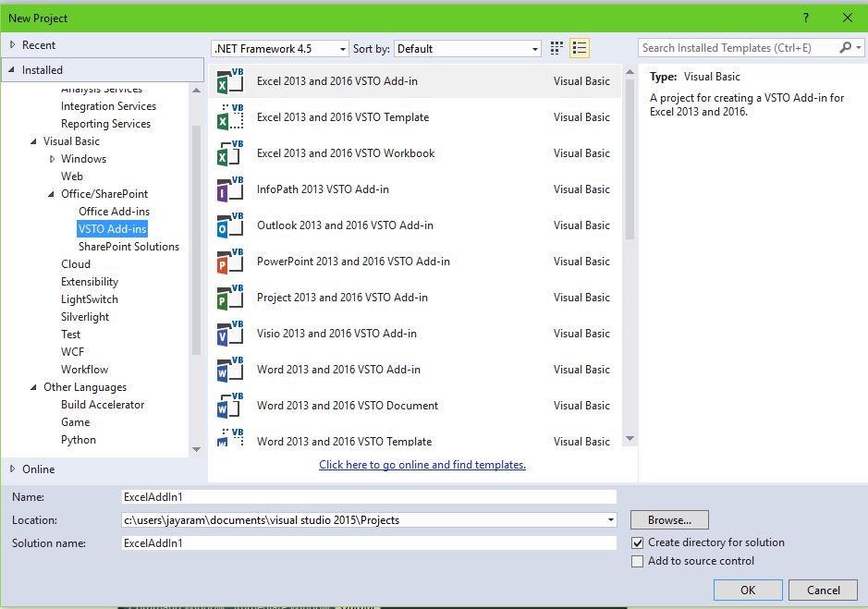Select the Visio VSTO Add-in icon
The height and width of the screenshot is (609, 868).
[x=230, y=333]
